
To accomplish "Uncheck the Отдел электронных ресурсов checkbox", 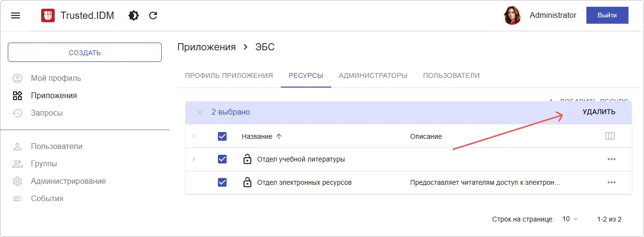I will click(222, 182).
